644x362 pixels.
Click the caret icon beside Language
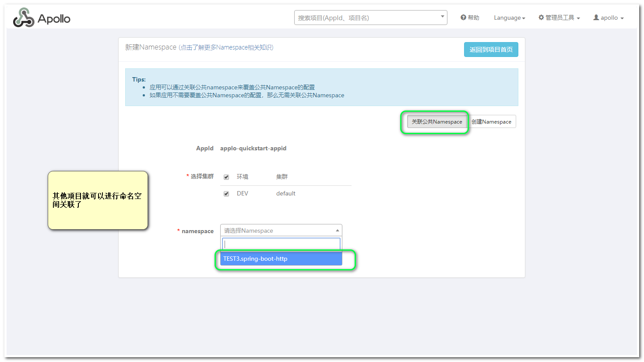click(523, 18)
